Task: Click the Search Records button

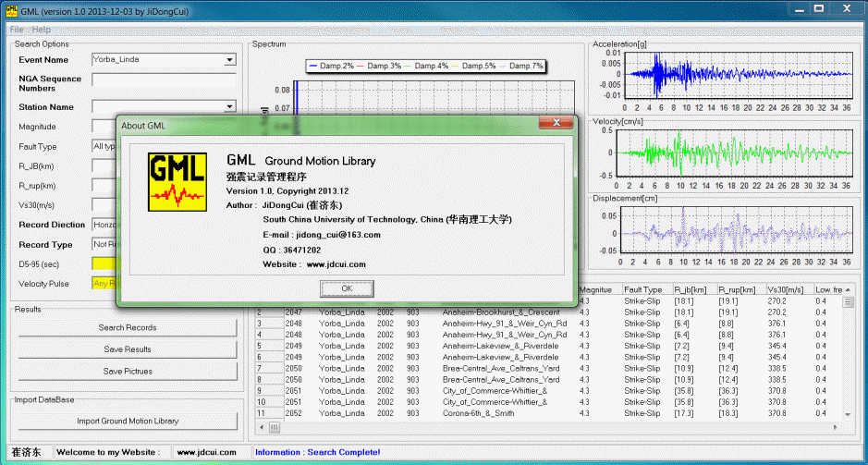Action: 128,327
